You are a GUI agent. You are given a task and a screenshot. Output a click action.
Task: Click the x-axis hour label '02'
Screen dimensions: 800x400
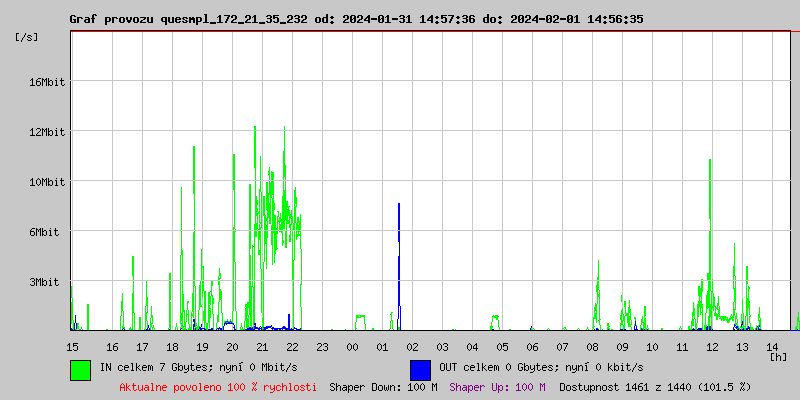tap(413, 347)
